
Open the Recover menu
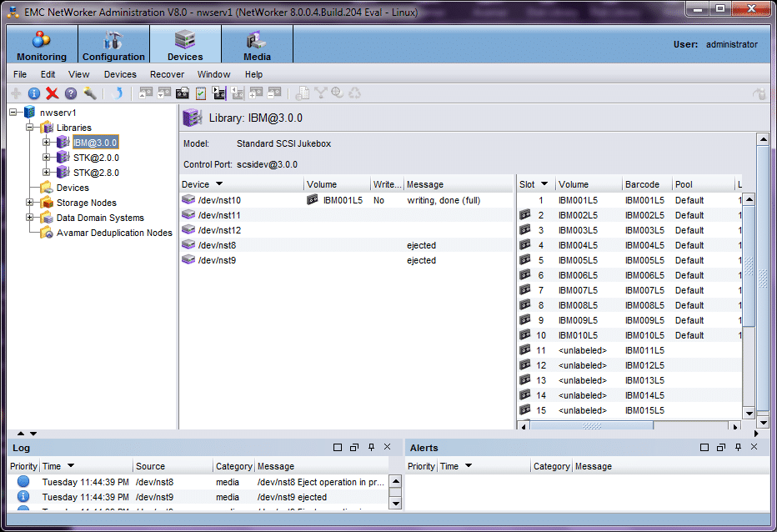pos(167,74)
